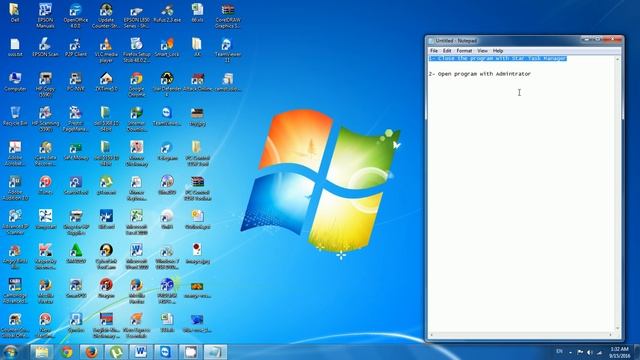This screenshot has width=640, height=360.
Task: Select the HP Scanning desktop shortcut
Action: [45, 119]
